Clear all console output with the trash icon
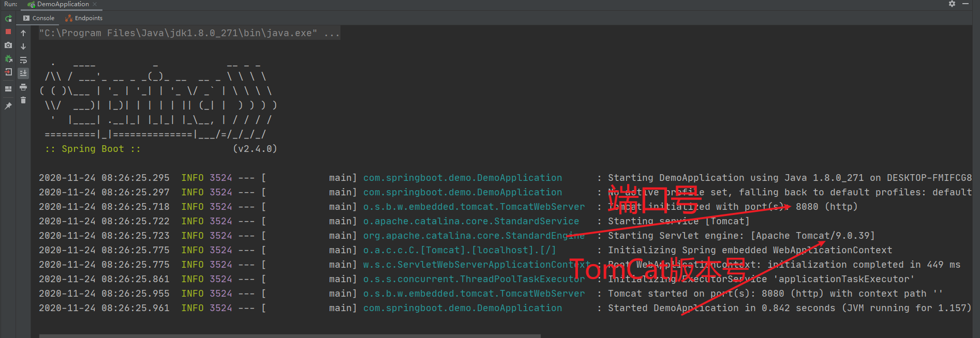 click(23, 100)
